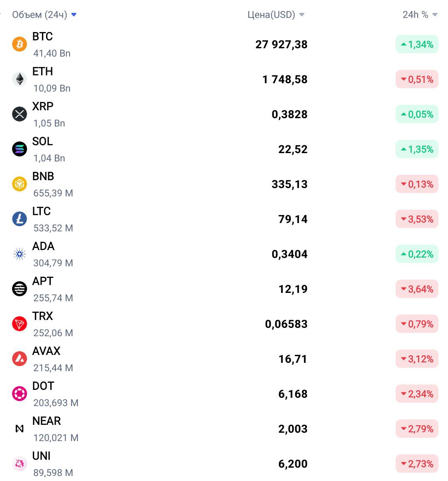Select the Uniswap unicorn icon
This screenshot has height=481, width=448.
coord(19,464)
